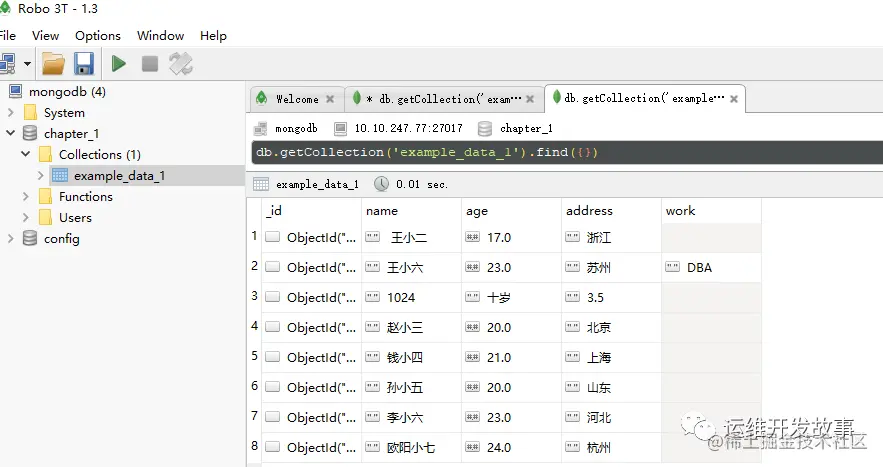Open the File menu
This screenshot has height=467, width=883.
7,35
